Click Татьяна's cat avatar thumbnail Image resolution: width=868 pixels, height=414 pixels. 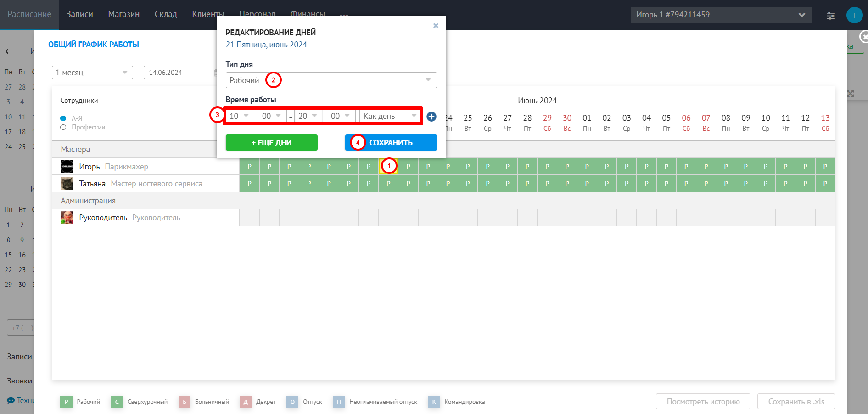pyautogui.click(x=67, y=184)
